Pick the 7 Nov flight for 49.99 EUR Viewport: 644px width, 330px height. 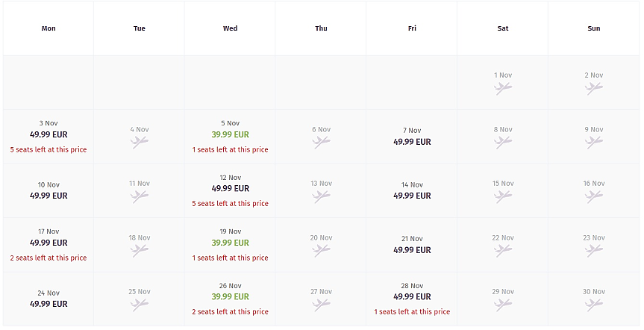pos(412,141)
